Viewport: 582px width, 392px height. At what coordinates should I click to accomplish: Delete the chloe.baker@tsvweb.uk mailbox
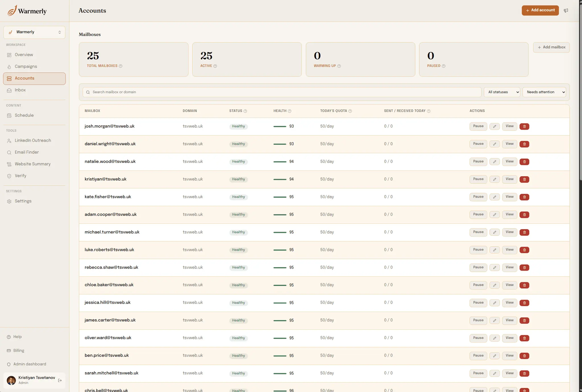pos(524,285)
